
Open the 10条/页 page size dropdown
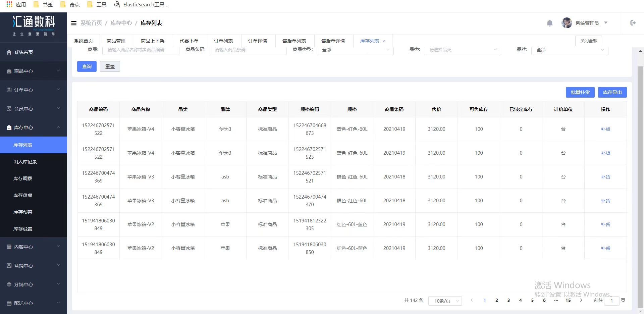pos(445,301)
